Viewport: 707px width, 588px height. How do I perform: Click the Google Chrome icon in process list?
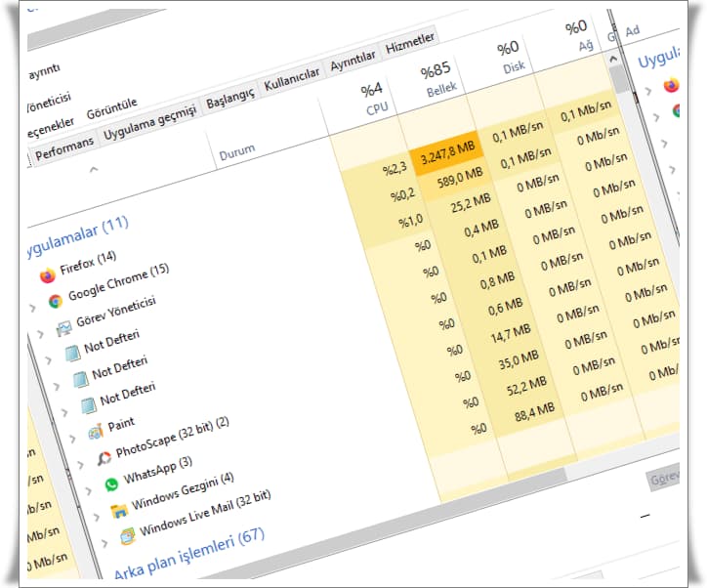[56, 301]
